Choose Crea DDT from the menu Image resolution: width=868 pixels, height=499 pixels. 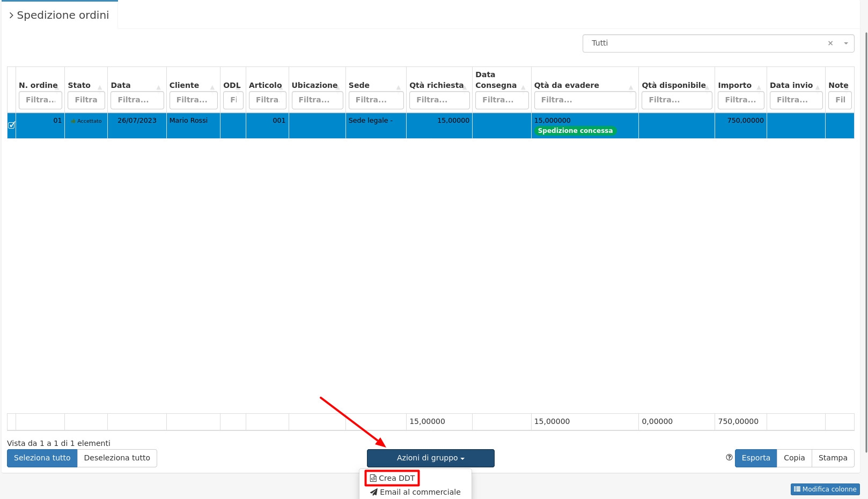click(392, 478)
